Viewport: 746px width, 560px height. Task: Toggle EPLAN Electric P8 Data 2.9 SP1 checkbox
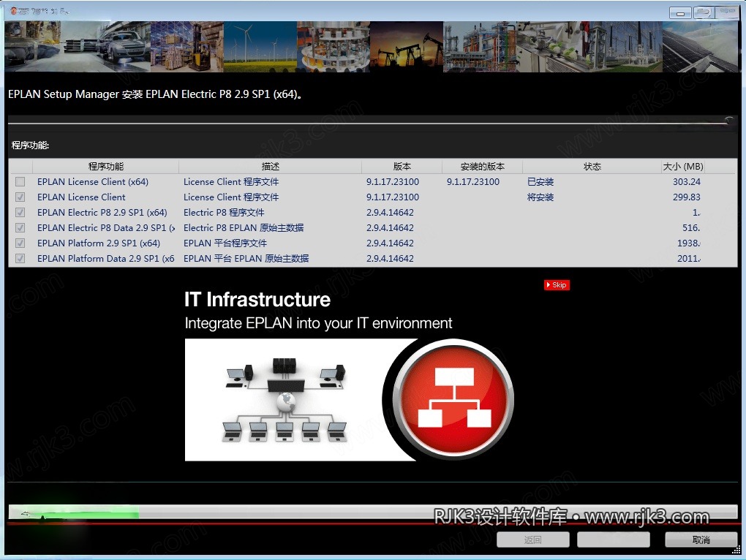(20, 227)
